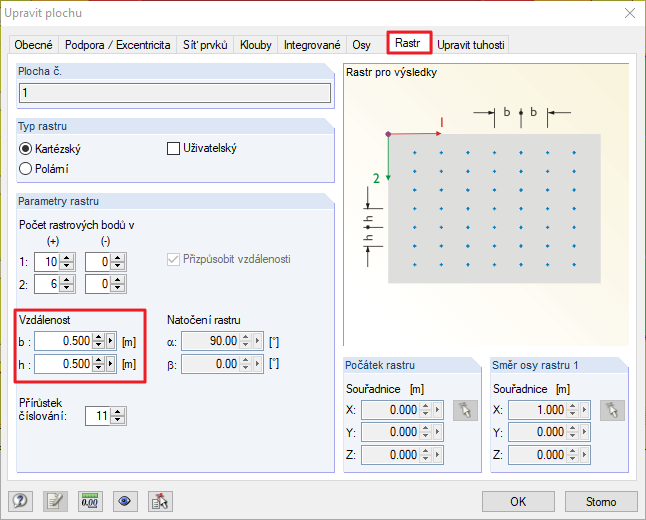This screenshot has width=646, height=520.
Task: Click direction 1 positive points field
Action: 47,262
